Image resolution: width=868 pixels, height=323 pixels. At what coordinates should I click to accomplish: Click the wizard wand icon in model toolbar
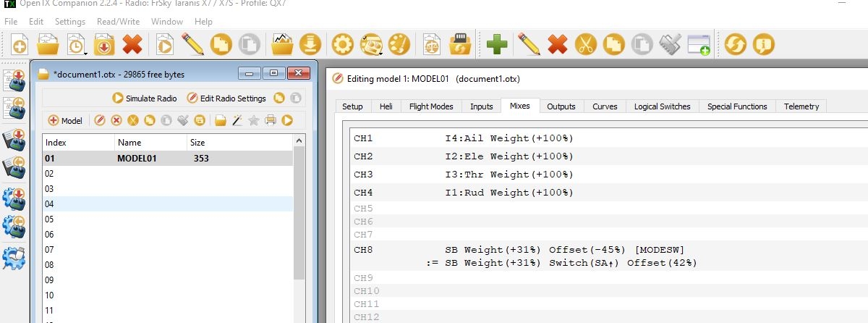point(237,120)
